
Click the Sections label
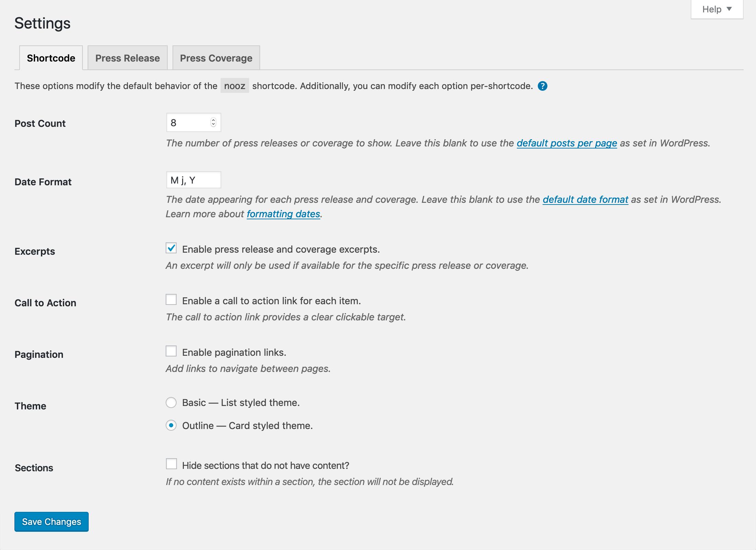click(x=34, y=468)
